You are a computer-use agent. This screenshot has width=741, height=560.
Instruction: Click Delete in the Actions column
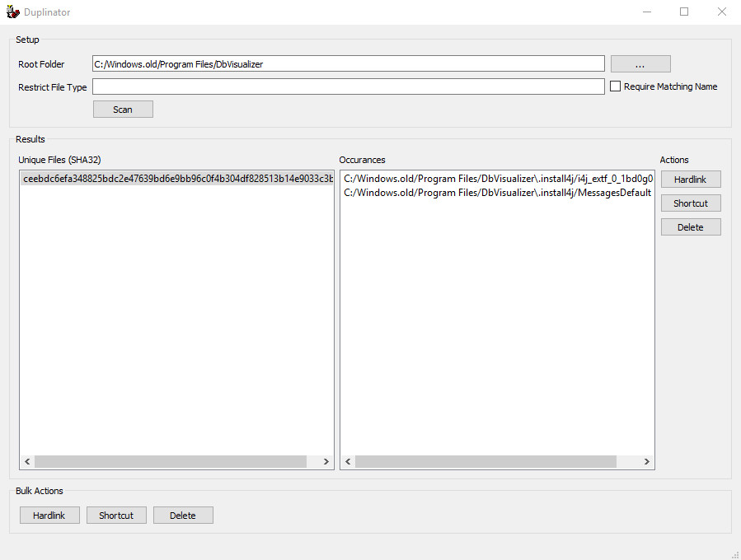click(691, 227)
